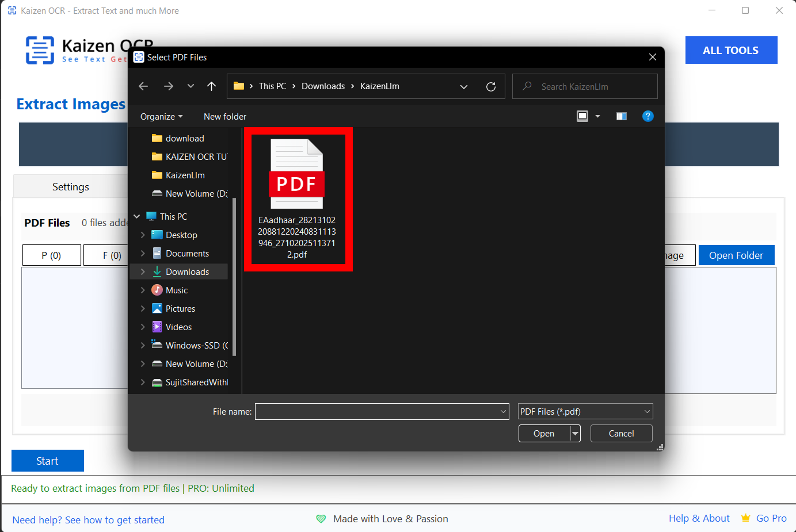Click the change view layout icon
Image resolution: width=796 pixels, height=532 pixels.
click(582, 116)
